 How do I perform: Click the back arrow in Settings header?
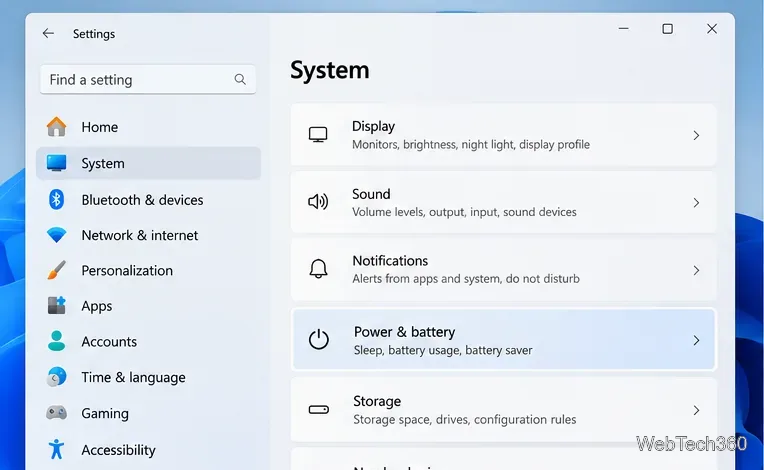[x=48, y=33]
